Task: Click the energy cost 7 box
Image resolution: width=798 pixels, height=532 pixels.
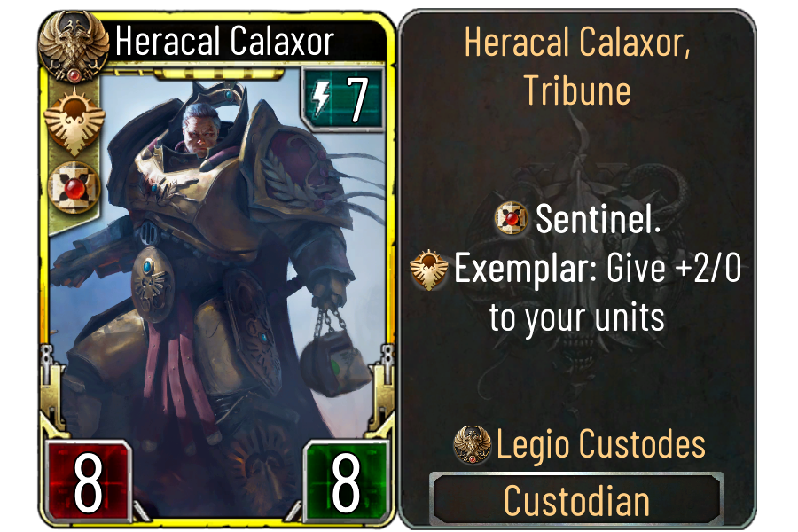Action: 342,98
